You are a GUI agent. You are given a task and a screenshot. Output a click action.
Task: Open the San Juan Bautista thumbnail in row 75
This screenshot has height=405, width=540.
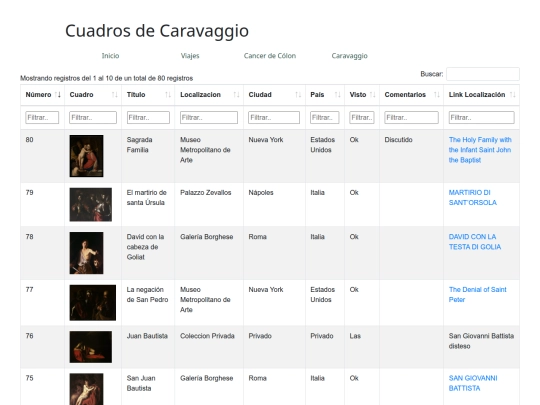tap(86, 389)
